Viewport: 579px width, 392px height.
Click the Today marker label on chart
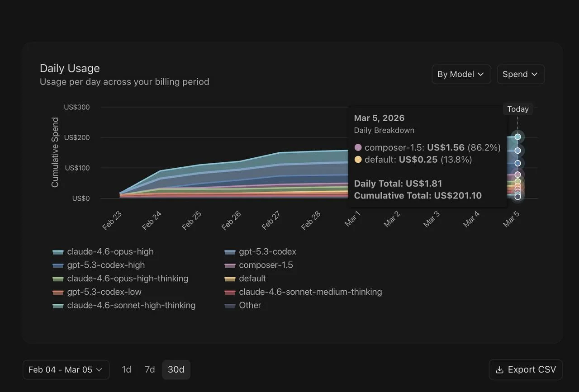click(517, 109)
